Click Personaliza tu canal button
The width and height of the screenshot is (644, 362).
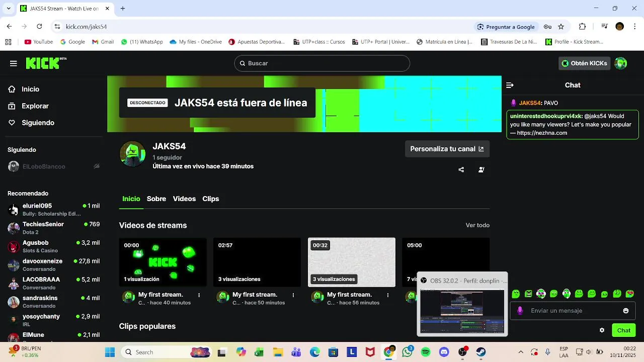(447, 149)
